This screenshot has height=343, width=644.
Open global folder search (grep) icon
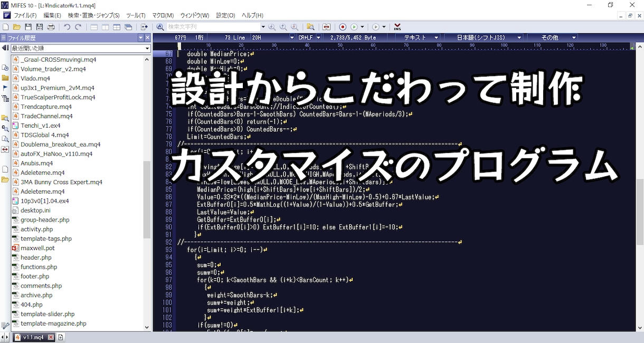[x=310, y=27]
